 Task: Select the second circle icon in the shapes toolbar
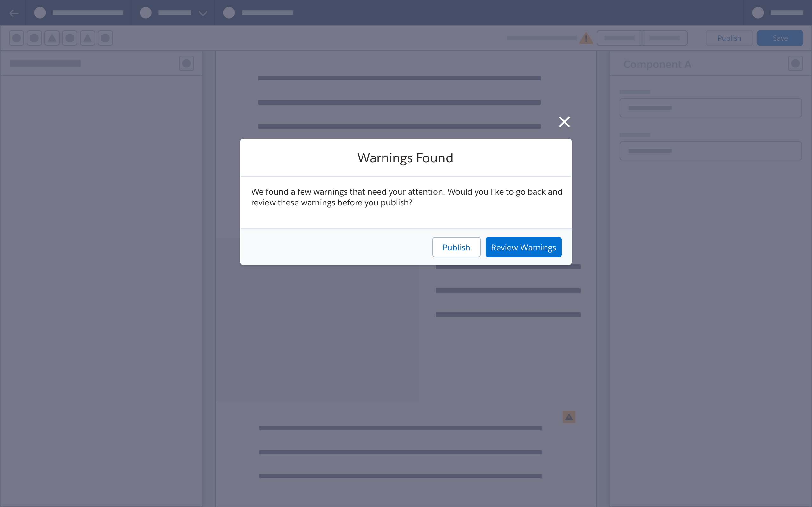(x=34, y=38)
